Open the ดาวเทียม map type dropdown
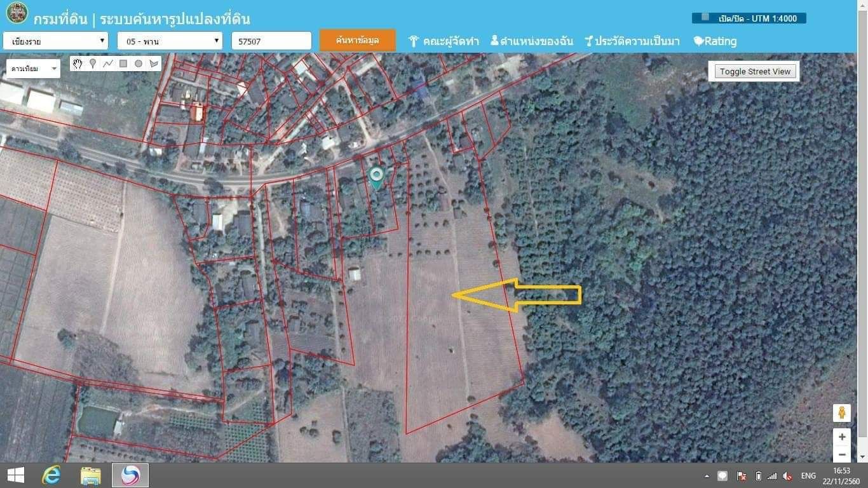The height and width of the screenshot is (488, 868). [33, 69]
